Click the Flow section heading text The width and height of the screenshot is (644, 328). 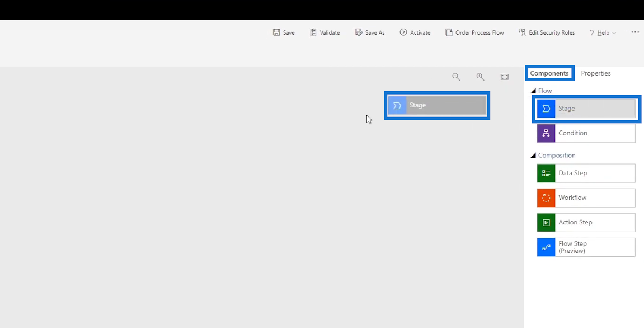545,91
